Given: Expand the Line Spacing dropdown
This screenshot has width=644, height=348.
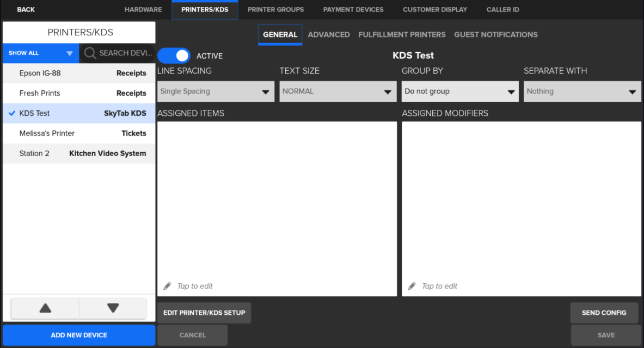Looking at the screenshot, I should pyautogui.click(x=216, y=91).
